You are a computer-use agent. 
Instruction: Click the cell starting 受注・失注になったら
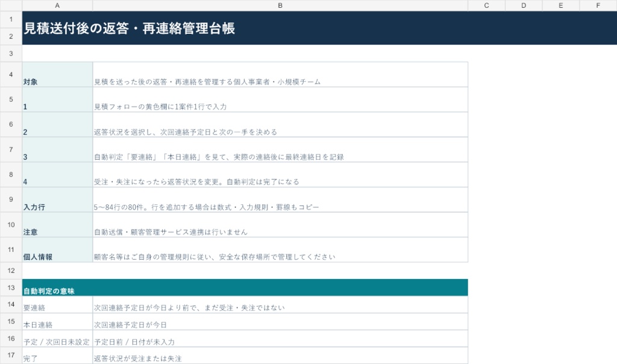(280, 174)
